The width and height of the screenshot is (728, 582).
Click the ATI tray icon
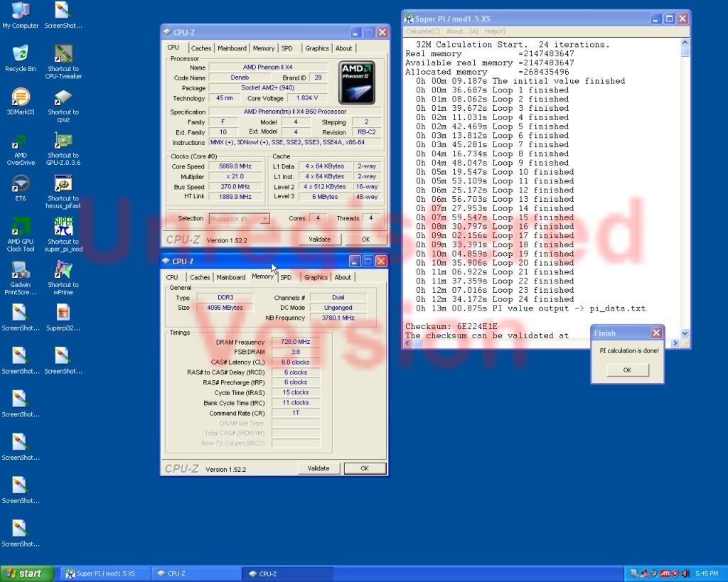tap(665, 573)
